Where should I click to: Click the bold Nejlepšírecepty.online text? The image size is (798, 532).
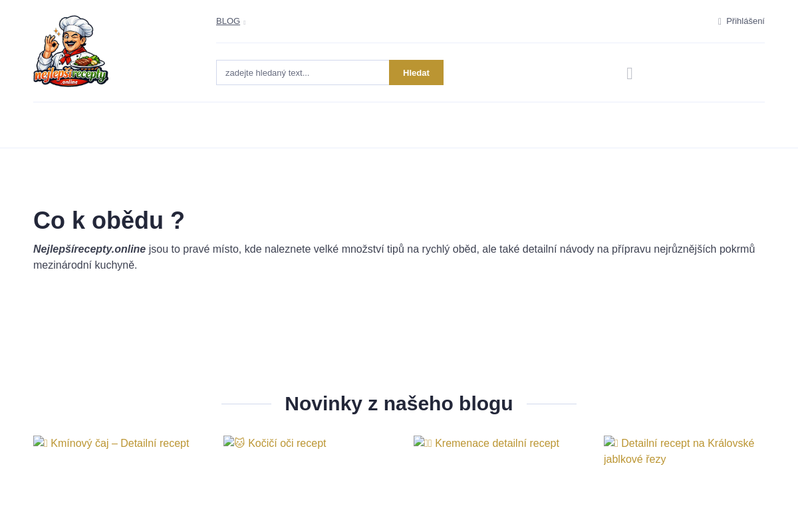coord(89,249)
